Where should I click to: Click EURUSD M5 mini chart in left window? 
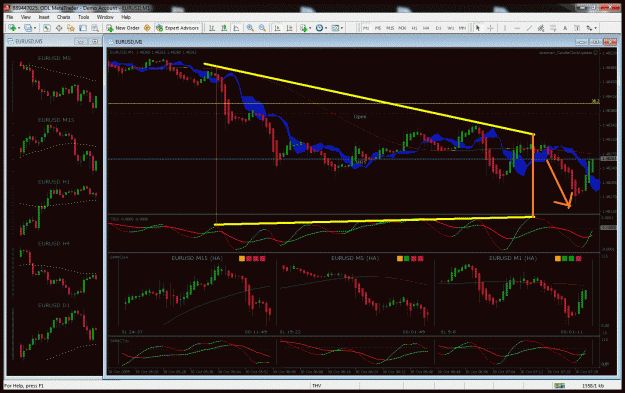(x=55, y=83)
